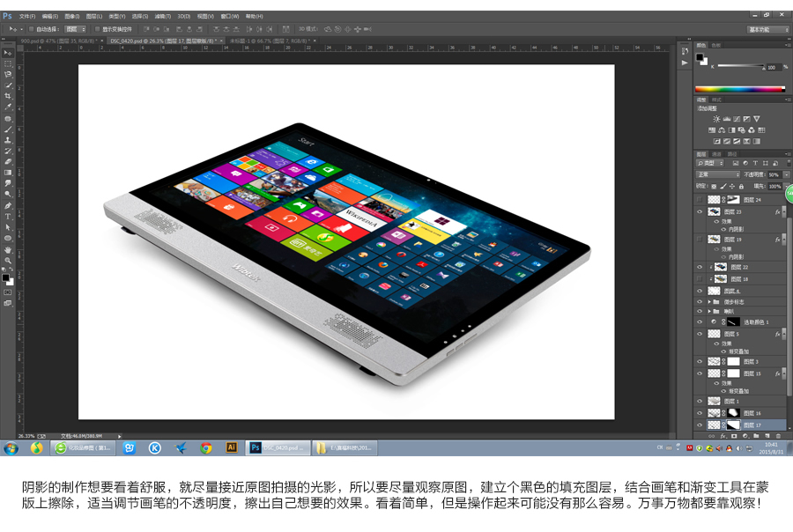Switch to the 通道 panel tab

pyautogui.click(x=716, y=154)
